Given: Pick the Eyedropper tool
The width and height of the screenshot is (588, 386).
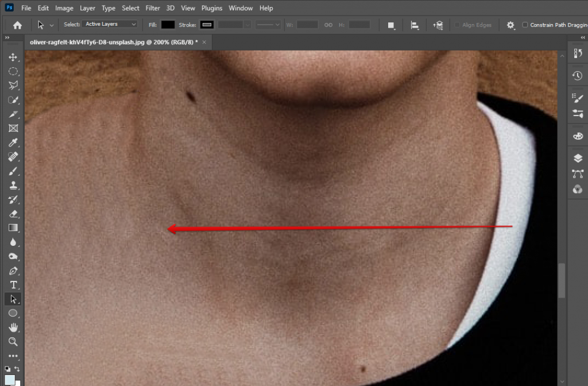Looking at the screenshot, I should click(13, 142).
